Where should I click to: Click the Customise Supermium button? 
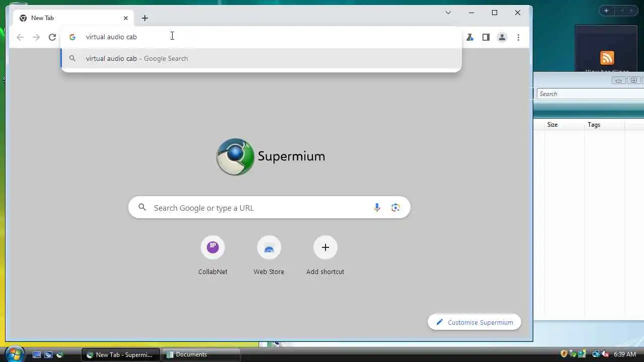[474, 322]
